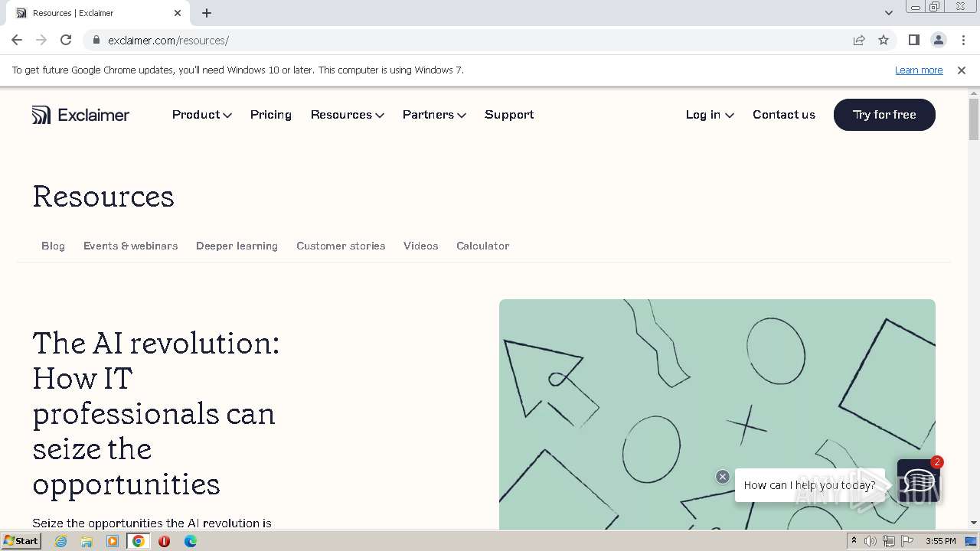Open the tab search chevron
Screen dimensions: 980x551
(889, 13)
